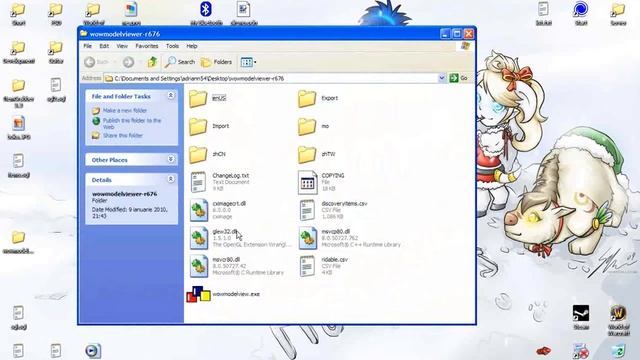Open the File menu

click(88, 46)
